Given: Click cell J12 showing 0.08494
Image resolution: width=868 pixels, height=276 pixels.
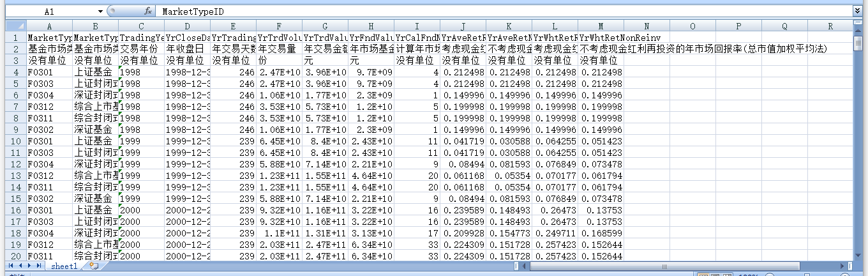Looking at the screenshot, I should point(463,164).
